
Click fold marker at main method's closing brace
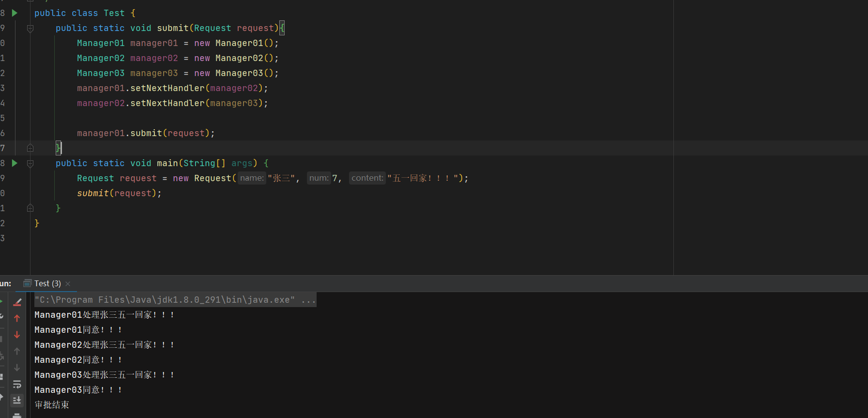click(30, 208)
